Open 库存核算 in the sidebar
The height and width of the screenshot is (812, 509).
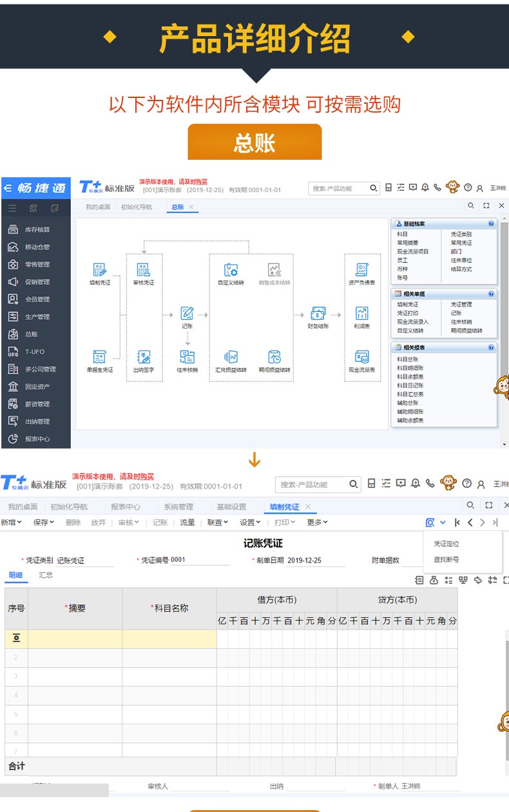(35, 229)
